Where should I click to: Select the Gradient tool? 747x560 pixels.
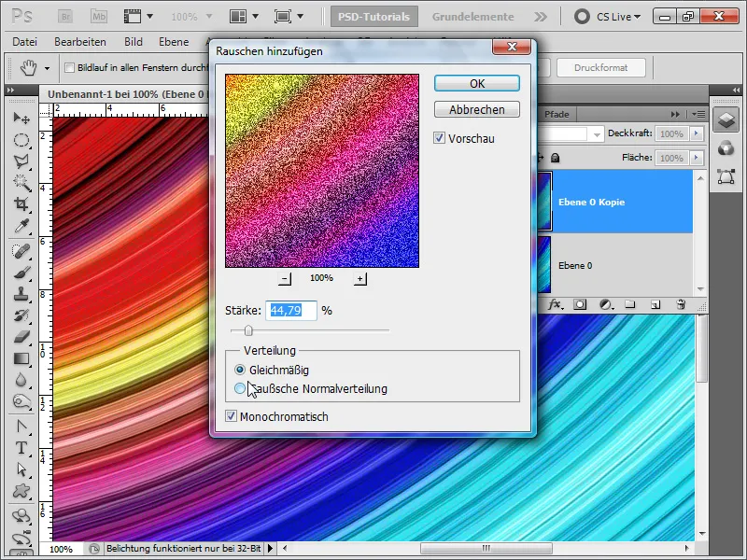tap(21, 358)
